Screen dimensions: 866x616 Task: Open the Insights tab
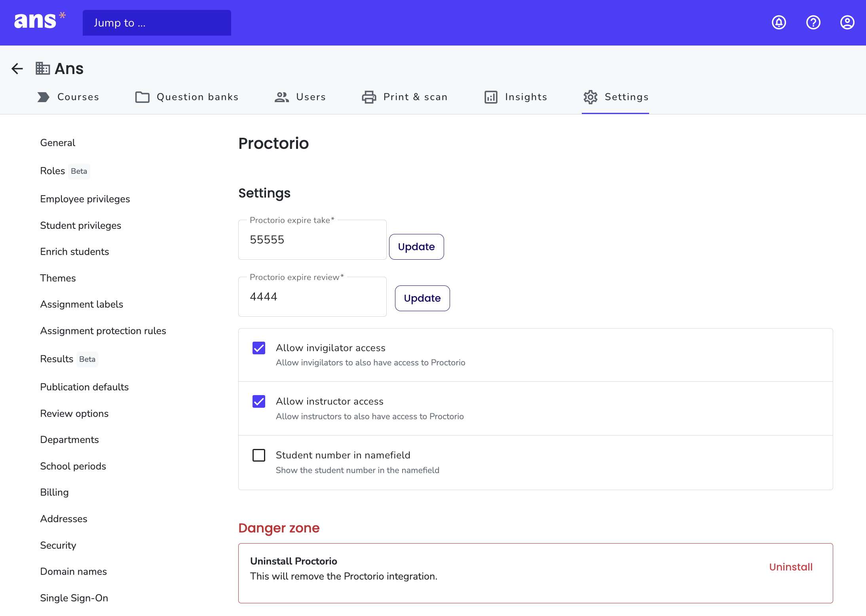tap(516, 97)
